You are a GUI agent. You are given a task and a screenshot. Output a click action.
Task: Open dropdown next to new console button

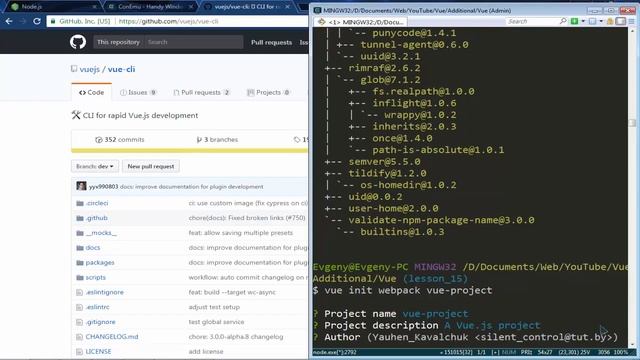click(583, 21)
